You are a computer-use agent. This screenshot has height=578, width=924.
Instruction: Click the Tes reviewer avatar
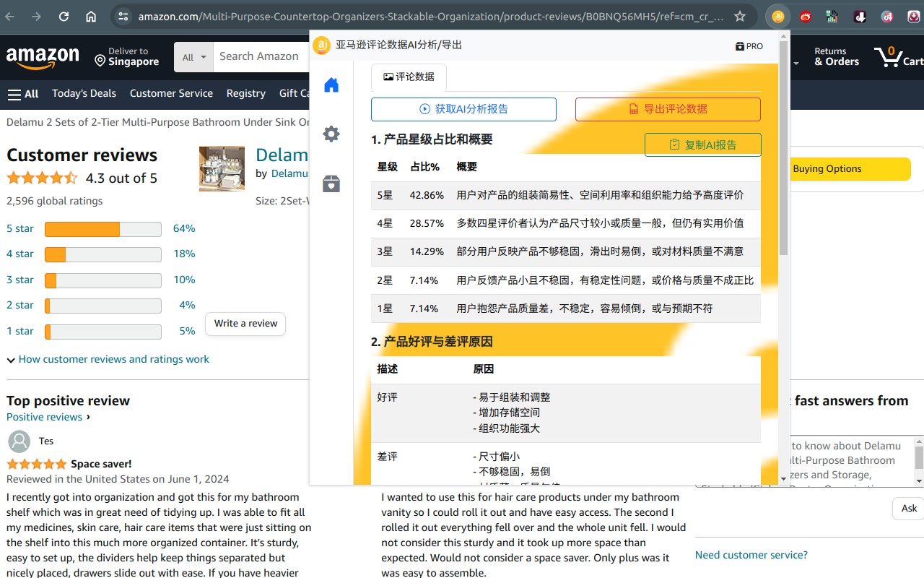19,441
